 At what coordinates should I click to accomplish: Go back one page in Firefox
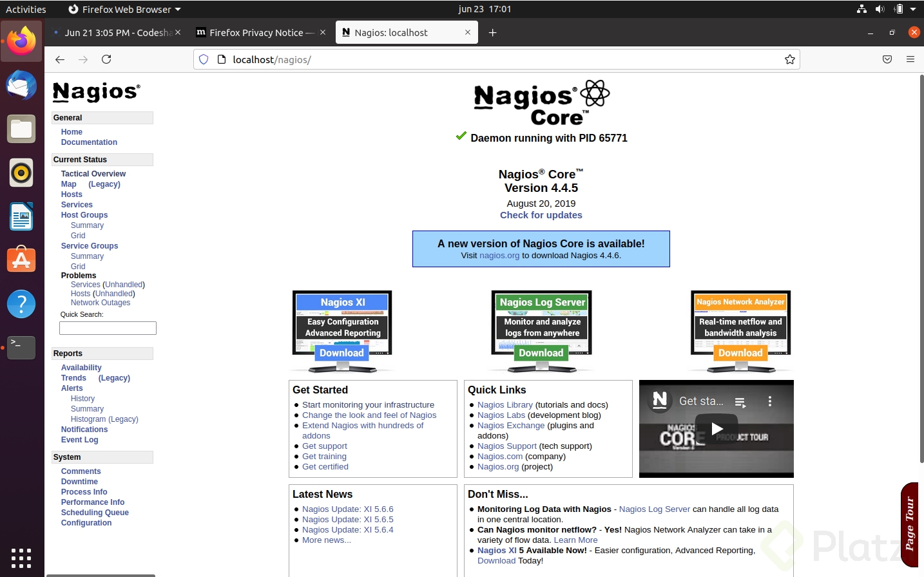60,59
